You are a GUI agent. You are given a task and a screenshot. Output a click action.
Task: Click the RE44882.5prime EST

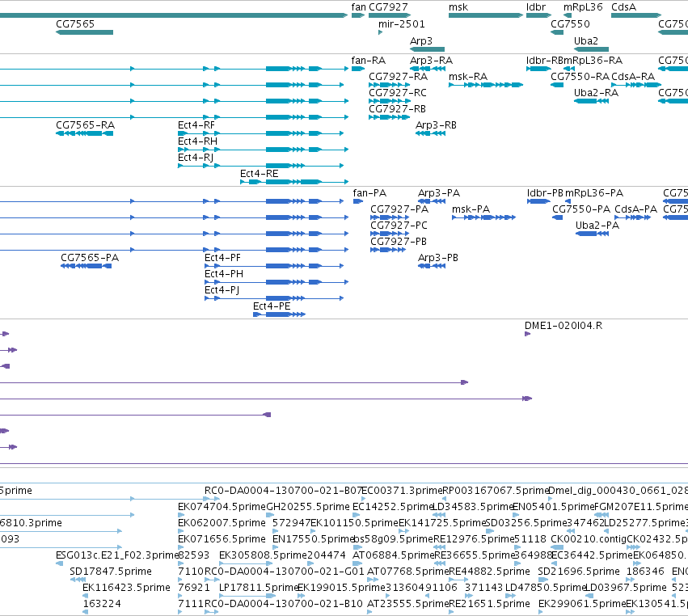click(x=458, y=580)
